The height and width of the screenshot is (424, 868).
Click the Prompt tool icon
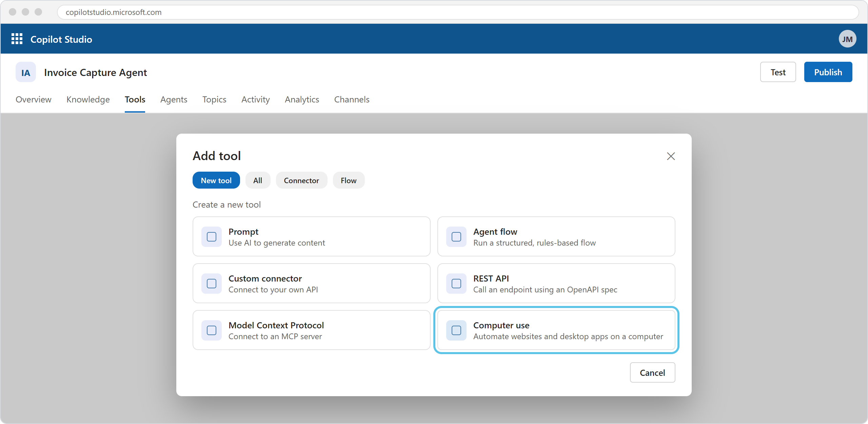212,237
